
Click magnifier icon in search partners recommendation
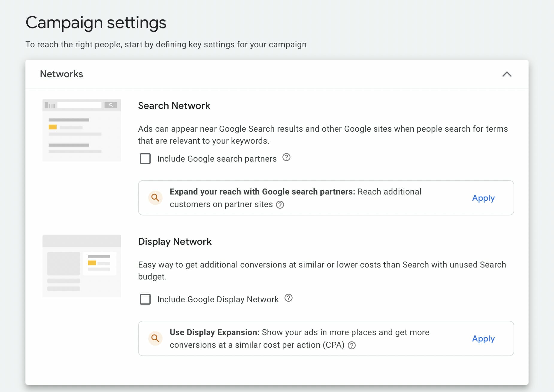[155, 198]
